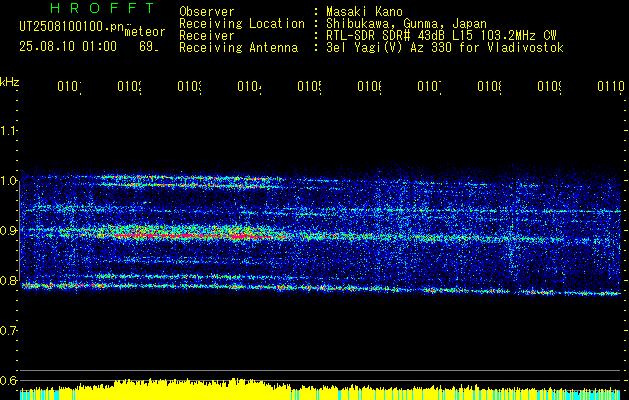Click the 1.1 frequency axis label

point(9,131)
